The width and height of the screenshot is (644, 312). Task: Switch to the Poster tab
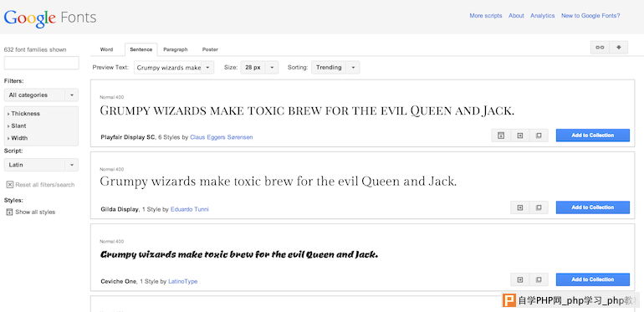click(x=210, y=49)
